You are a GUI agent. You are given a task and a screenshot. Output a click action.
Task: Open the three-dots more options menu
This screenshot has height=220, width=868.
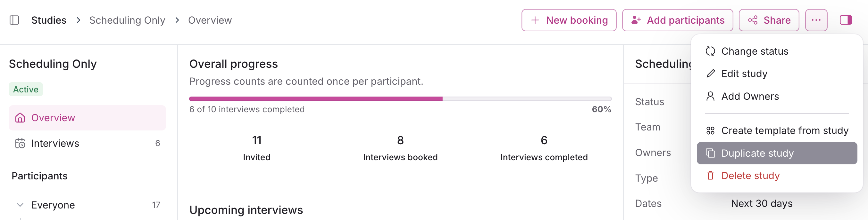point(816,20)
